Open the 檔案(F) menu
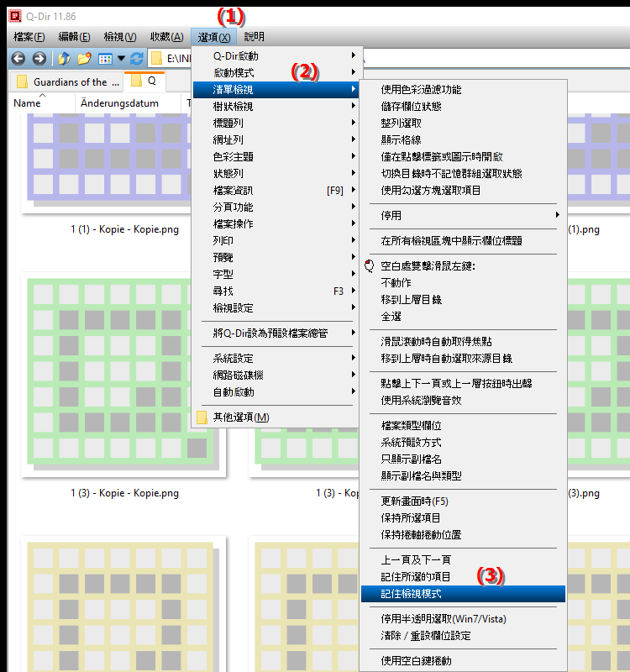 [29, 37]
